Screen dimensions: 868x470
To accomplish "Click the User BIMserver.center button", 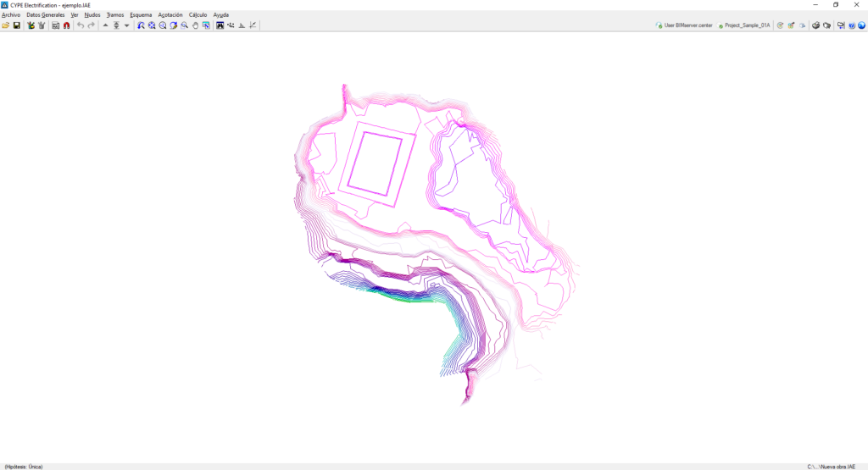I will point(684,25).
